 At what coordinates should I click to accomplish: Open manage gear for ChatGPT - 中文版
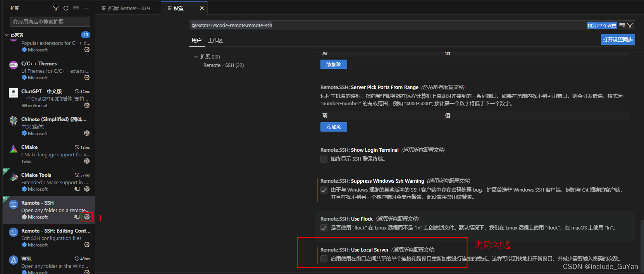pos(87,105)
